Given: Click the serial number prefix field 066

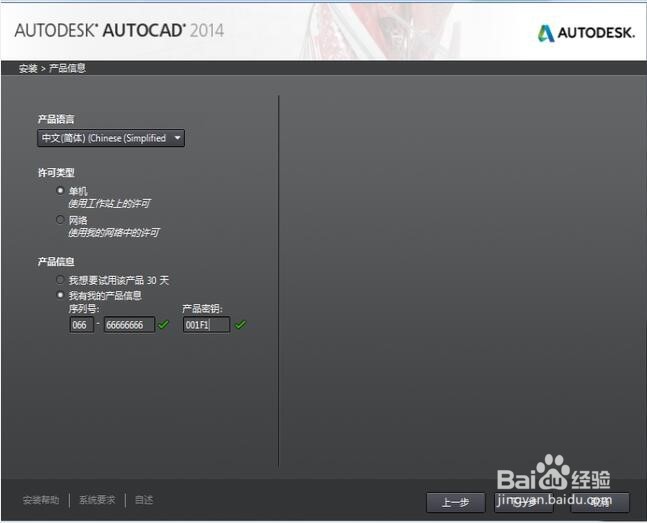Looking at the screenshot, I should [82, 325].
